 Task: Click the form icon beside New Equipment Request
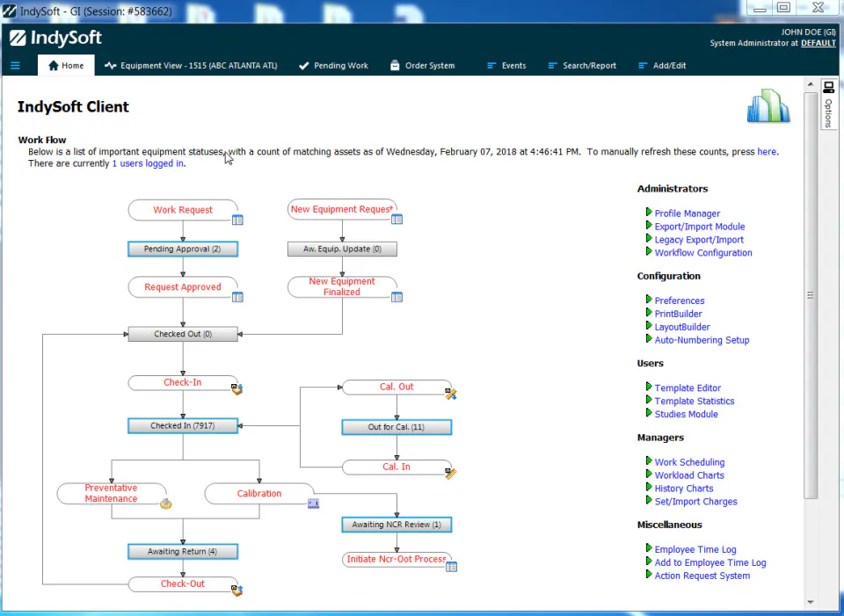point(397,219)
